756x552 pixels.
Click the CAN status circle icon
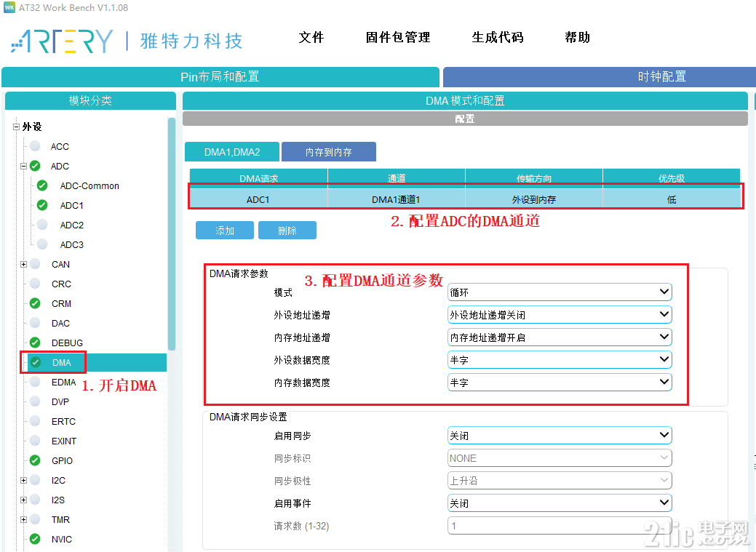(35, 264)
